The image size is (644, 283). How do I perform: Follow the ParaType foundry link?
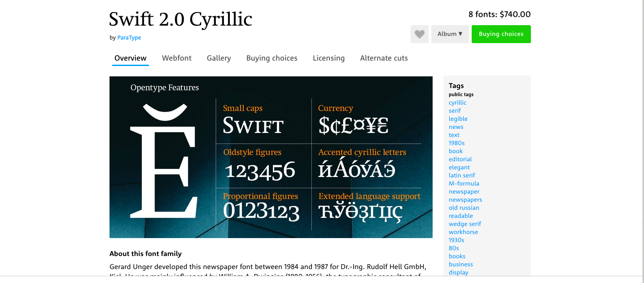(129, 38)
